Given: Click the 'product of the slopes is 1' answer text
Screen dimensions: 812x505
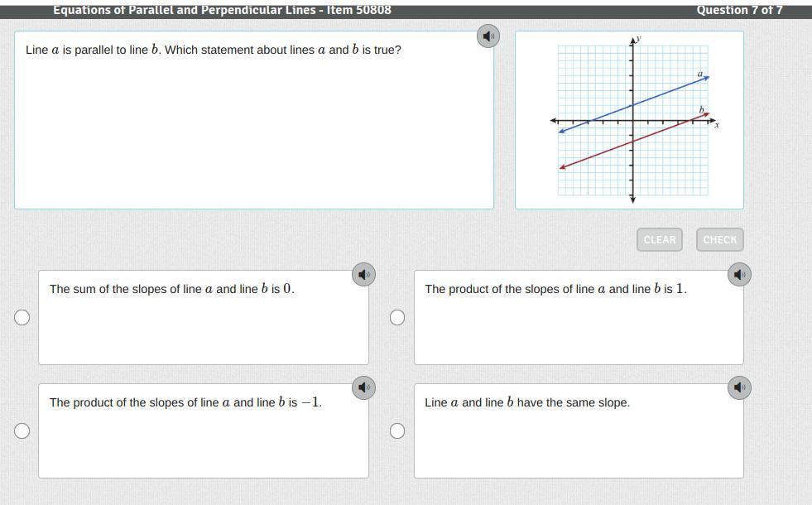Looking at the screenshot, I should (x=555, y=289).
